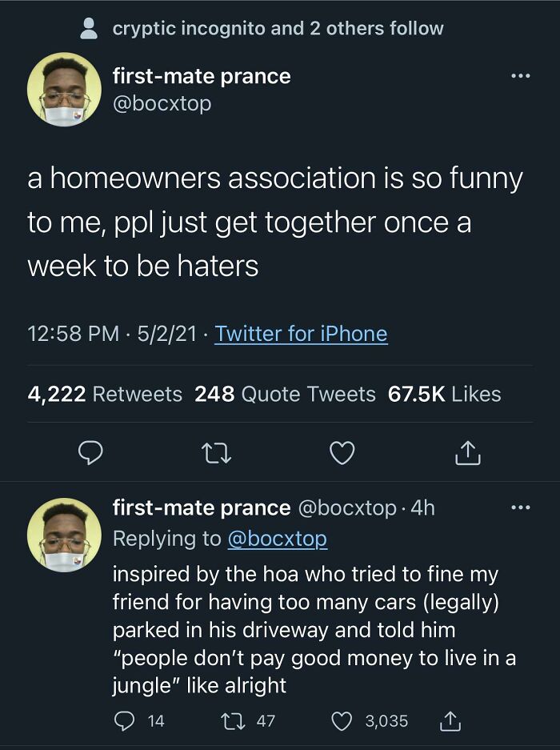Open the @bocxtop mention in Replying to
Image resolution: width=560 pixels, height=750 pixels.
(x=277, y=539)
